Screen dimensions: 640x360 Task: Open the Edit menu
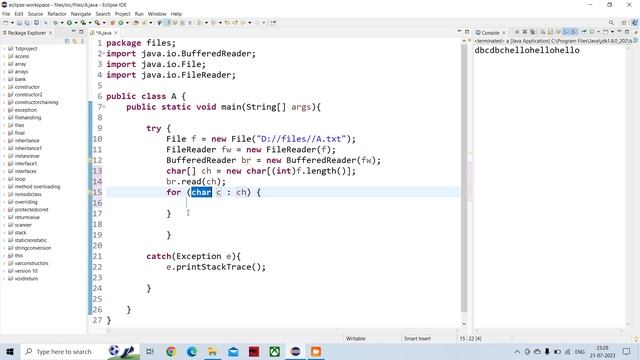(19, 14)
